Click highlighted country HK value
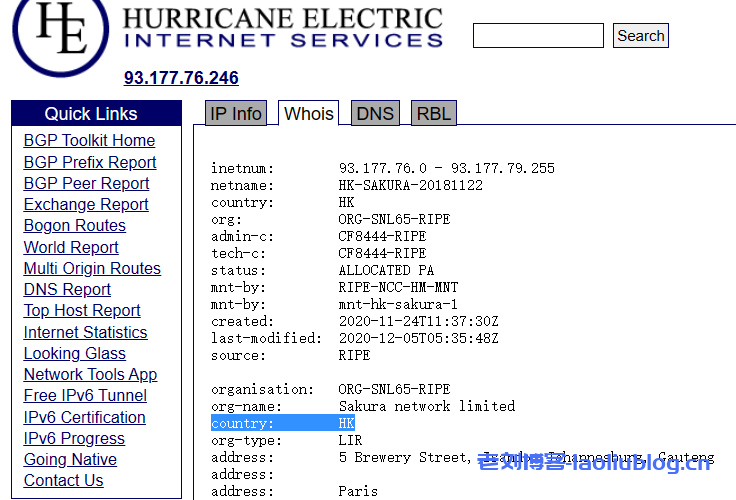The image size is (736, 500). pos(346,423)
